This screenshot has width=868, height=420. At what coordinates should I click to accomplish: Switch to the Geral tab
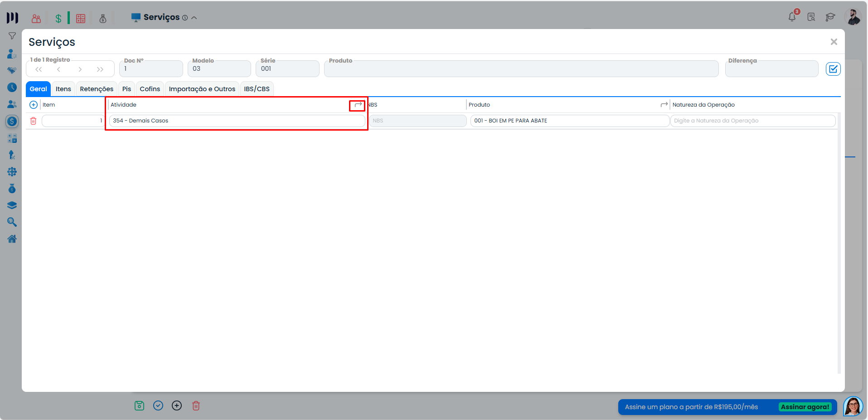point(39,89)
